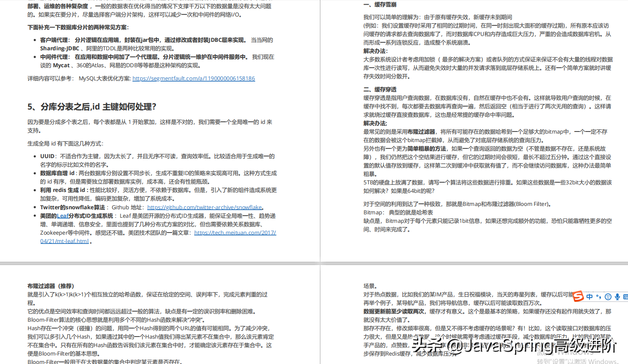Click line starting 大多数系统设计者考虑用加锁
Screen dimensions: 628x364
tap(488, 59)
